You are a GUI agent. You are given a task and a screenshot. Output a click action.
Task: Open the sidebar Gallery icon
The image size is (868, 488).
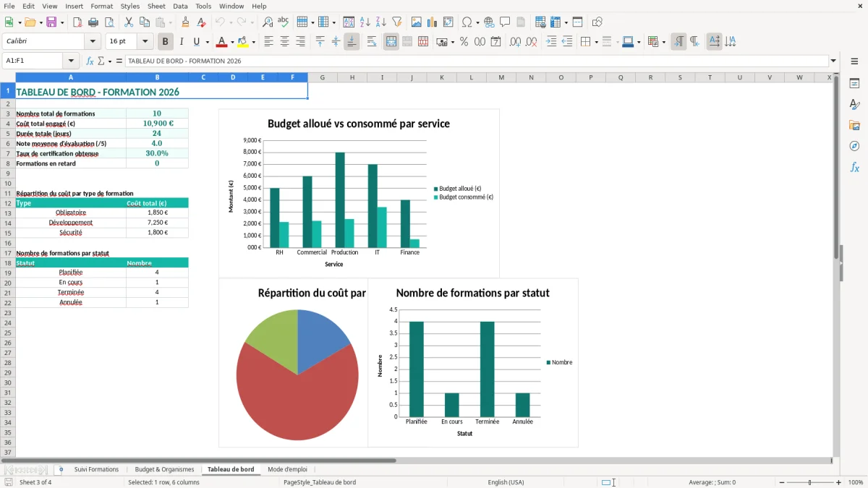pyautogui.click(x=854, y=125)
